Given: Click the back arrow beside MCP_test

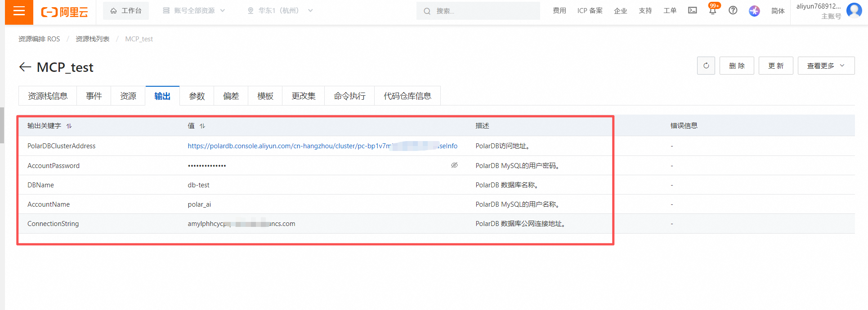Looking at the screenshot, I should pos(25,67).
